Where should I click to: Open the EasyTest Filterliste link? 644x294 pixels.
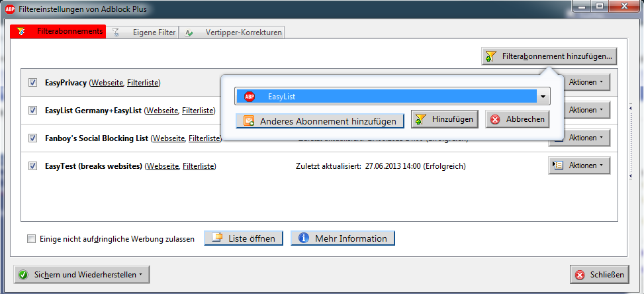click(x=199, y=166)
